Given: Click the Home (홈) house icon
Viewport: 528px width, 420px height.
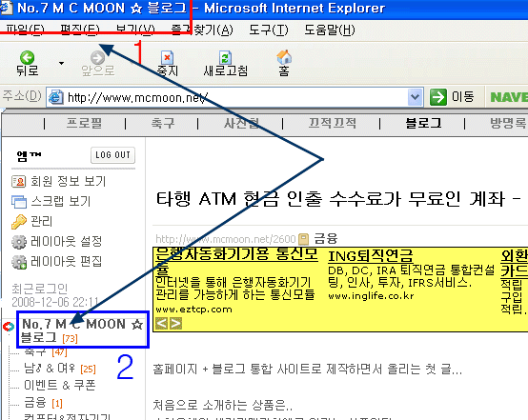Looking at the screenshot, I should 284,57.
